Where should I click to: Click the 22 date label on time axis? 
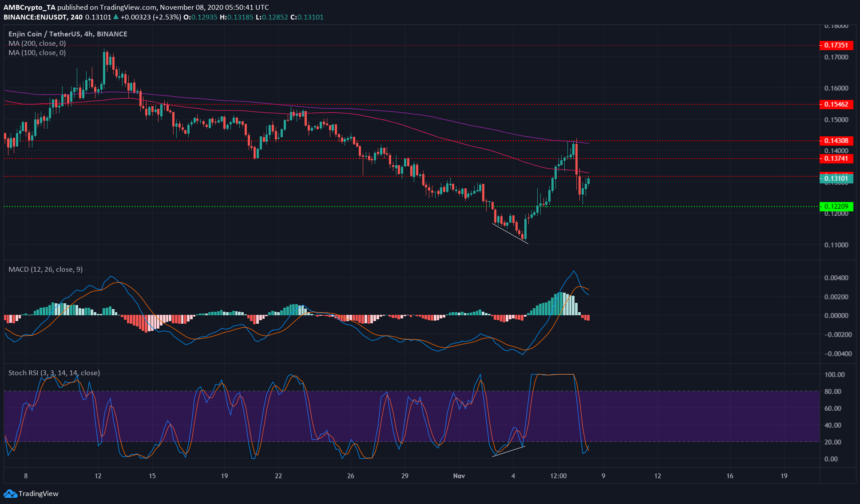278,476
